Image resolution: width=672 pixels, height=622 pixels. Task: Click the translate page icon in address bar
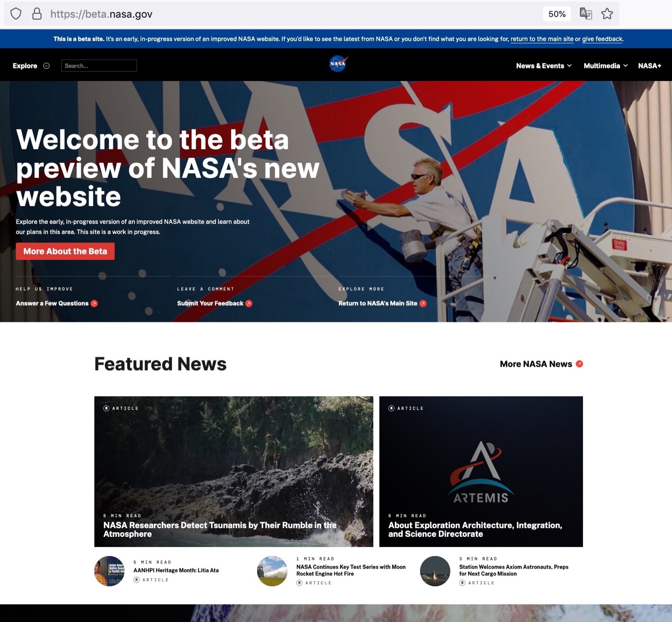[x=586, y=14]
